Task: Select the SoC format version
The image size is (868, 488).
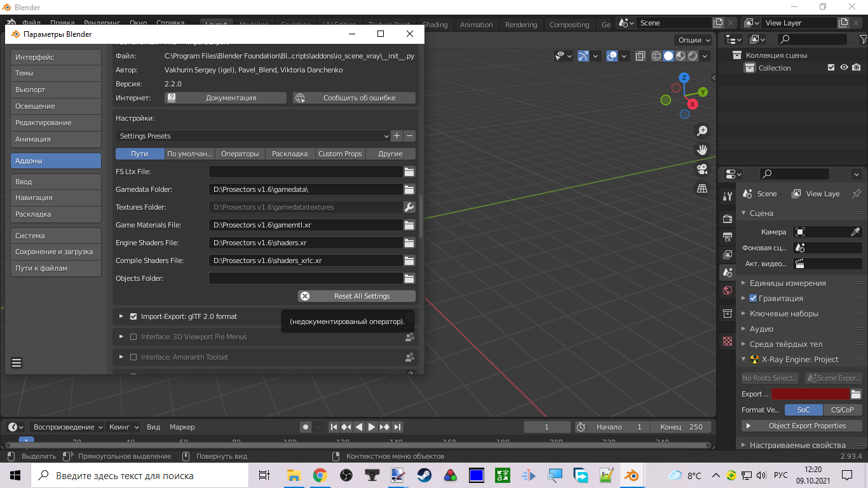Action: (x=804, y=410)
